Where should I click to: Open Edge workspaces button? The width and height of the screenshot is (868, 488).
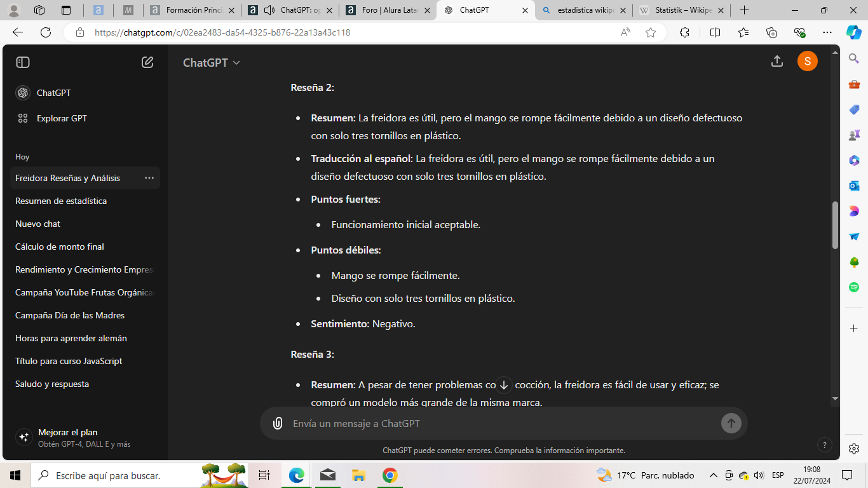39,10
